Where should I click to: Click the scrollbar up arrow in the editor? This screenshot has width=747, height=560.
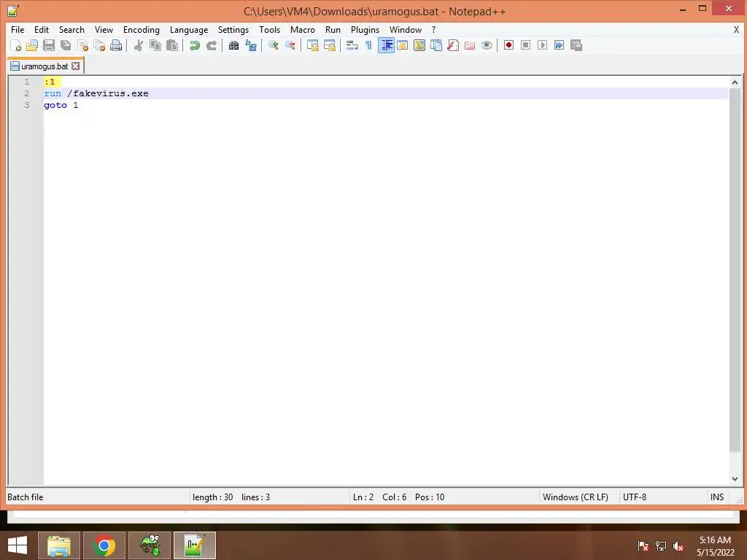pyautogui.click(x=735, y=82)
